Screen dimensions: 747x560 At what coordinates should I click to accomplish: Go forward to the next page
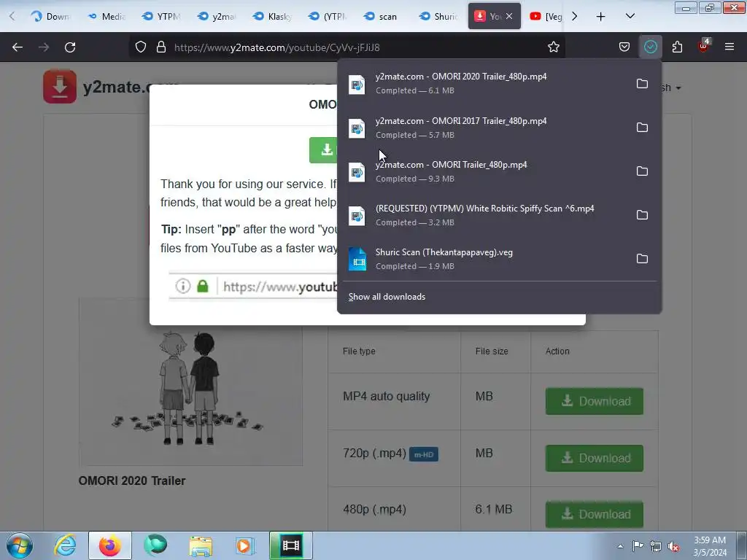click(44, 47)
